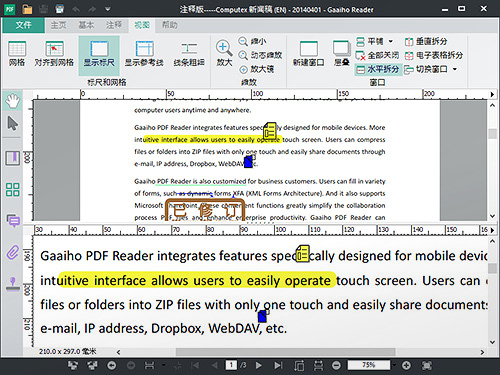Go to the first page button

[195, 365]
